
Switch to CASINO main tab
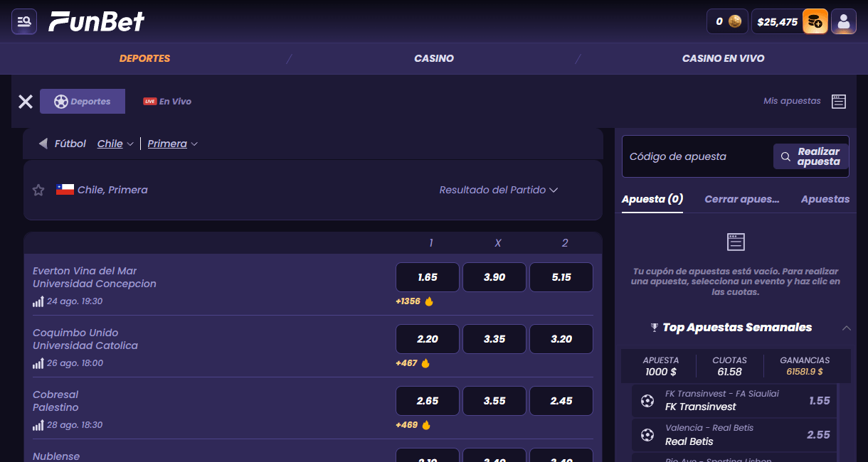point(434,58)
